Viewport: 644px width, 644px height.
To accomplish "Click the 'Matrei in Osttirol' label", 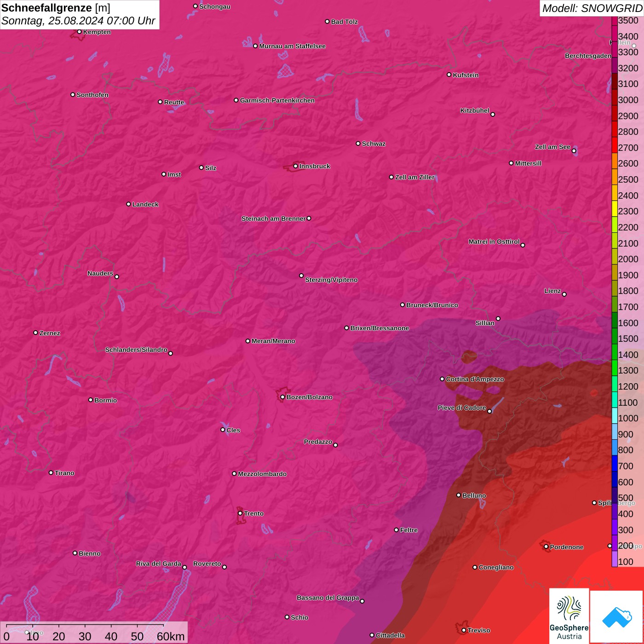I will [494, 241].
